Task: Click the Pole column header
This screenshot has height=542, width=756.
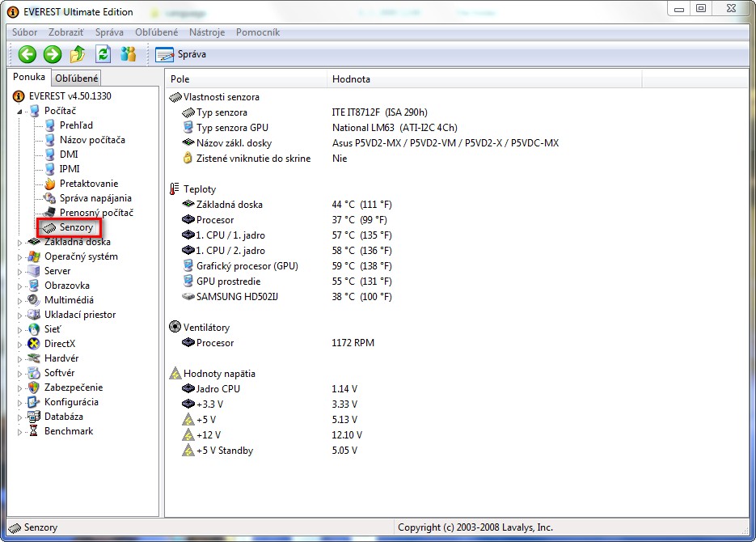Action: coord(179,79)
